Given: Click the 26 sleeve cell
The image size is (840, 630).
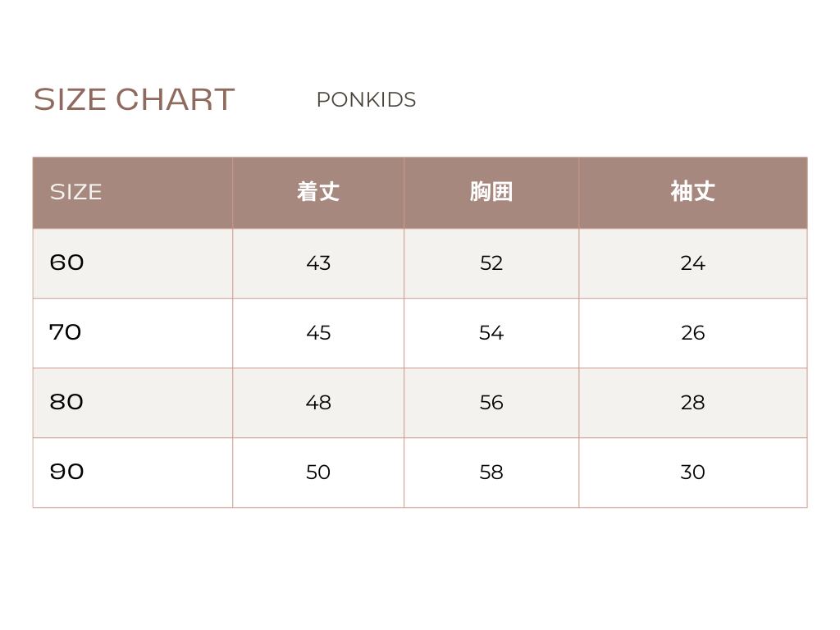Looking at the screenshot, I should [692, 333].
